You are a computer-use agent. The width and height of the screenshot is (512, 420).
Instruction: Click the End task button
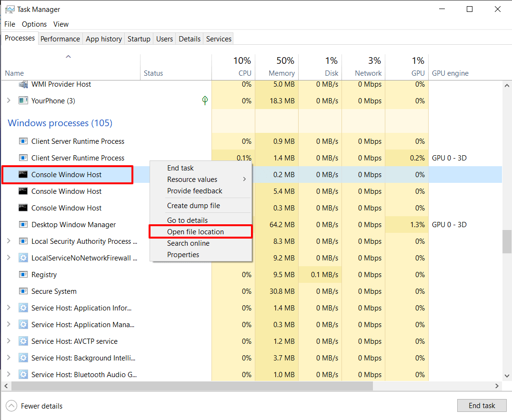click(x=482, y=406)
